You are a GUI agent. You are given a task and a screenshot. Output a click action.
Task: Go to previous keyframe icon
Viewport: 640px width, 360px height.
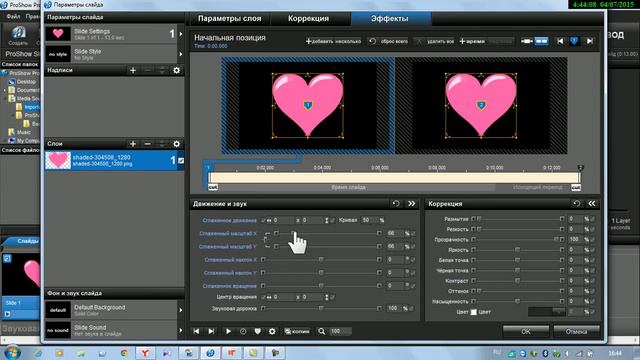560,41
